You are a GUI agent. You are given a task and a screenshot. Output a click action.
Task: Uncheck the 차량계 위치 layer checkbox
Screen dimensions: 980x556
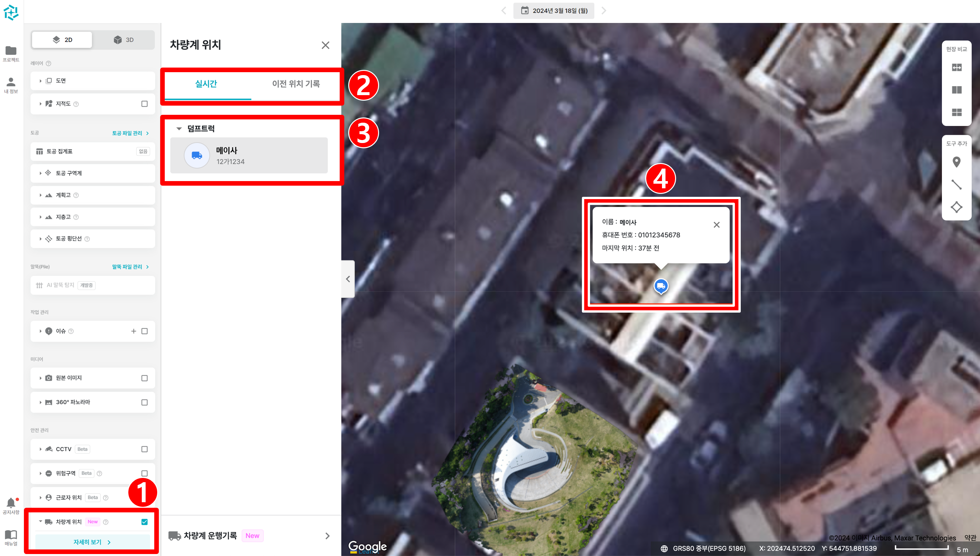144,522
